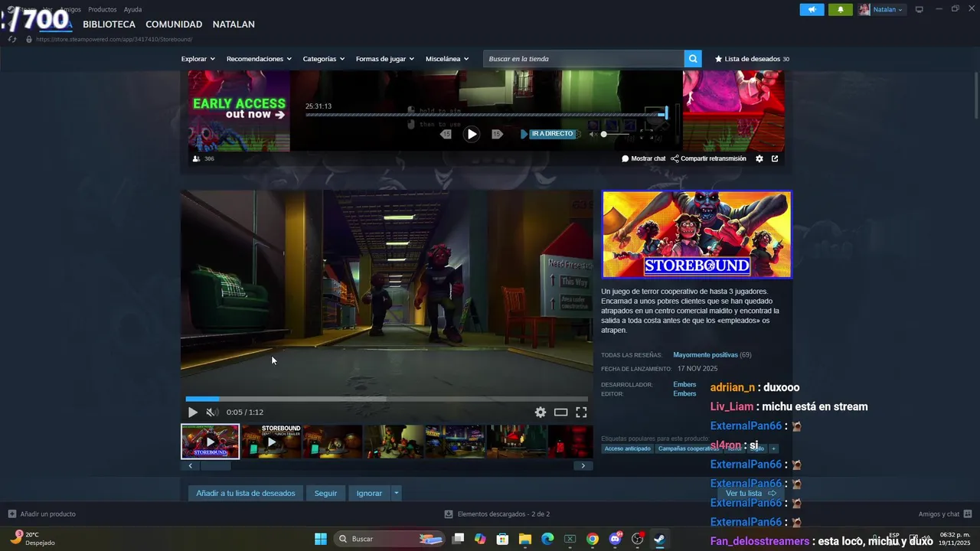Toggle the trailer theater mode icon
The image size is (980, 551).
561,412
